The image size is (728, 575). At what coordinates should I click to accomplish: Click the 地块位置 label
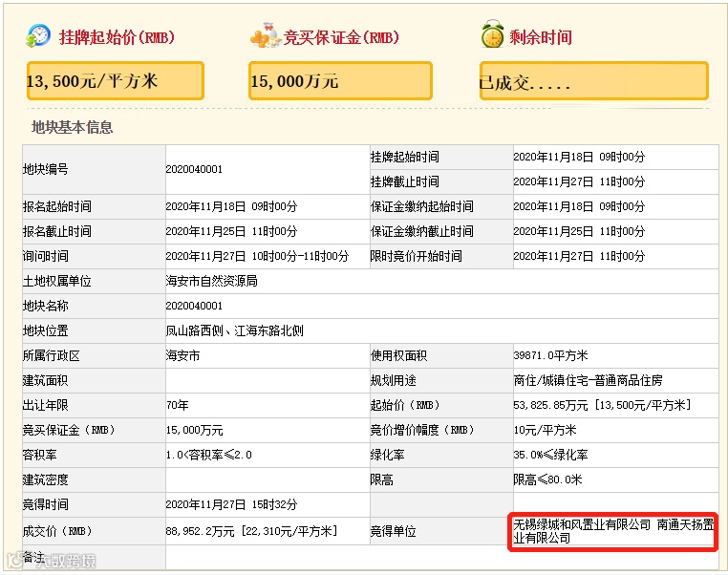pos(46,330)
